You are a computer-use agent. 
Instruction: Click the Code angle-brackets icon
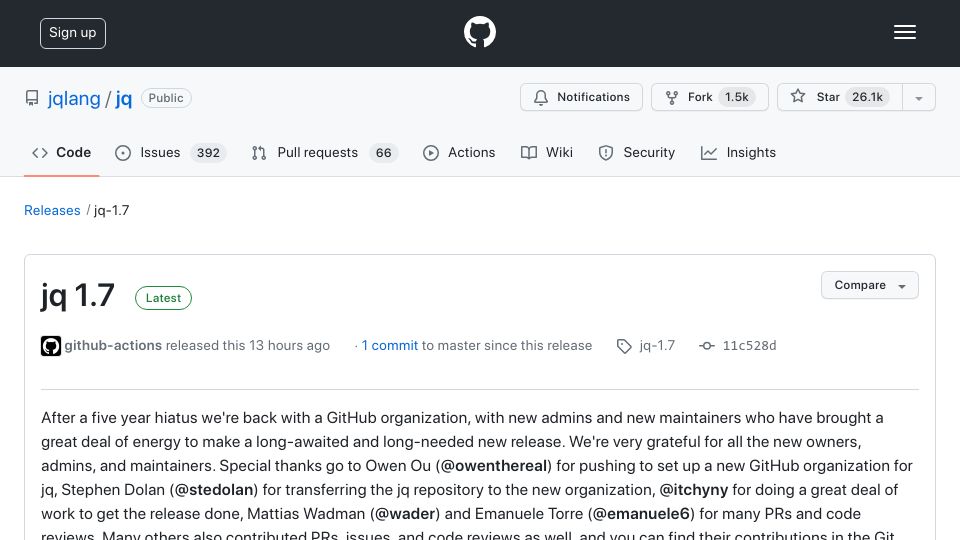pos(40,153)
